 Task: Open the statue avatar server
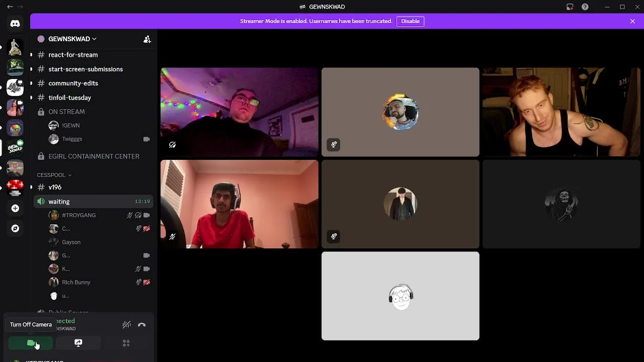coord(15,47)
